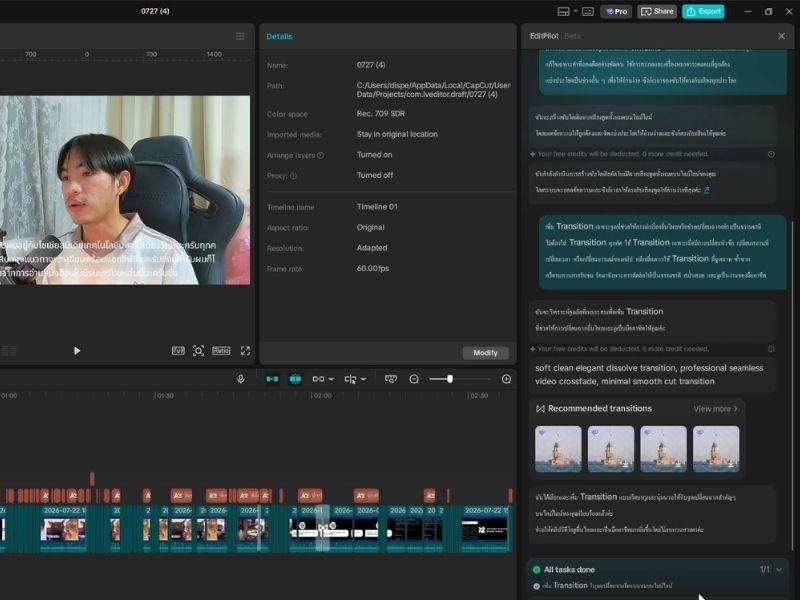Click the Proxy 'Turned off' value
Screen dimensions: 800x600
[374, 175]
